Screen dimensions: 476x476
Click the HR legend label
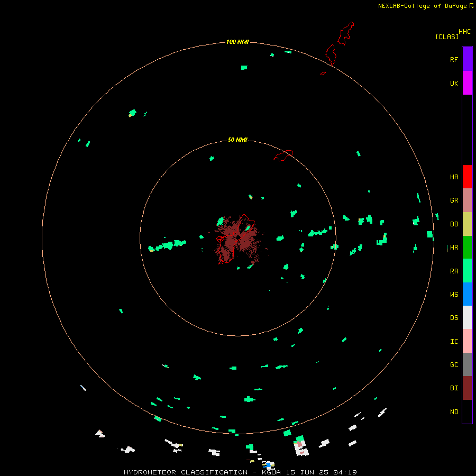click(x=454, y=248)
